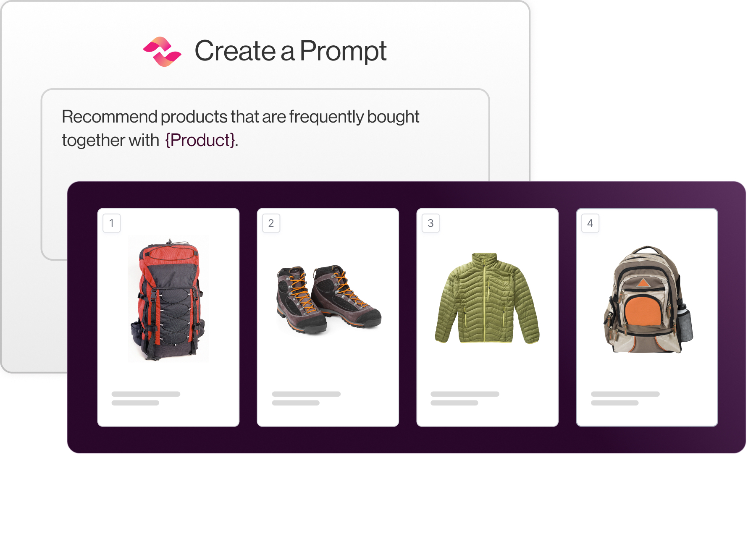Click the "Create a Prompt" heading
Viewport: 756px width, 544px height.
tap(290, 51)
